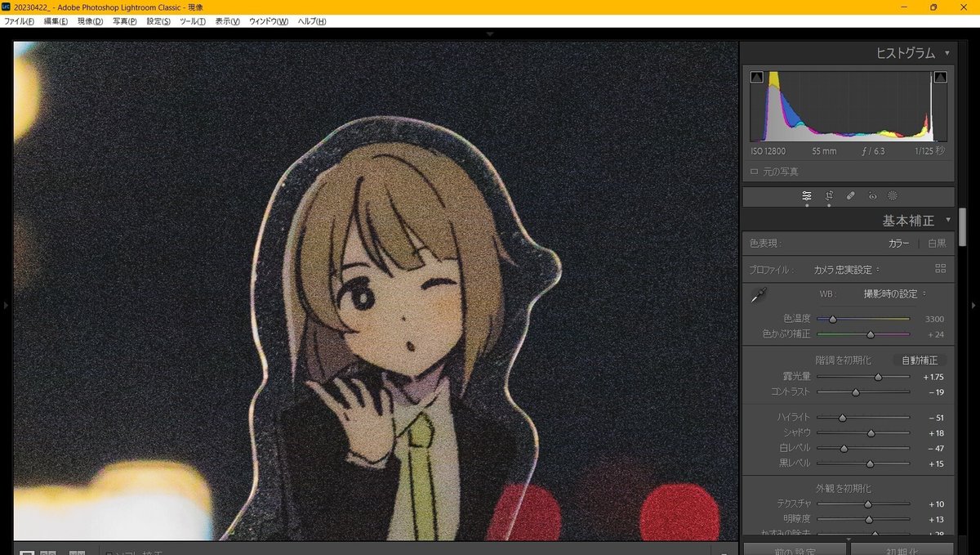
Task: Click the f / 6.3 aperture readout
Action: 873,151
